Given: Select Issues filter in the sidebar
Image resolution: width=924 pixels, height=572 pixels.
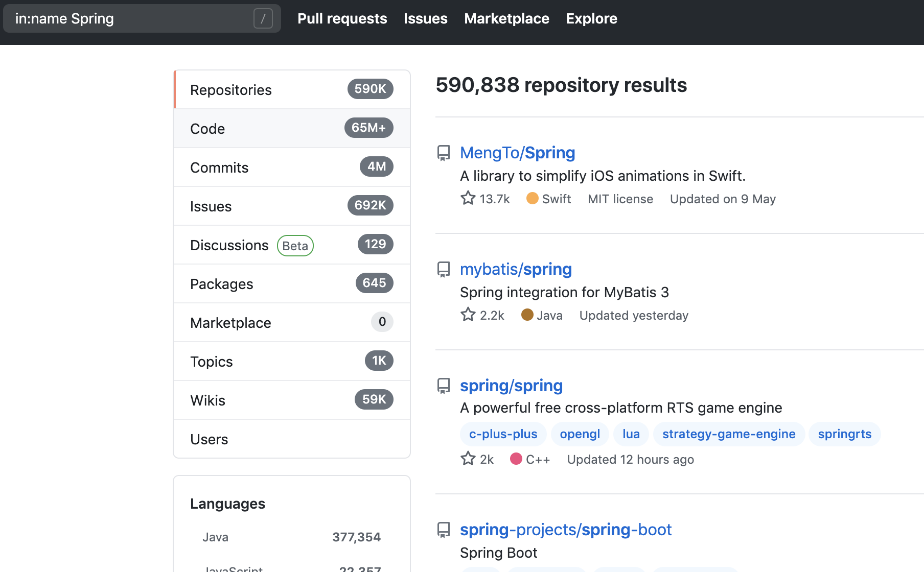Looking at the screenshot, I should (292, 206).
